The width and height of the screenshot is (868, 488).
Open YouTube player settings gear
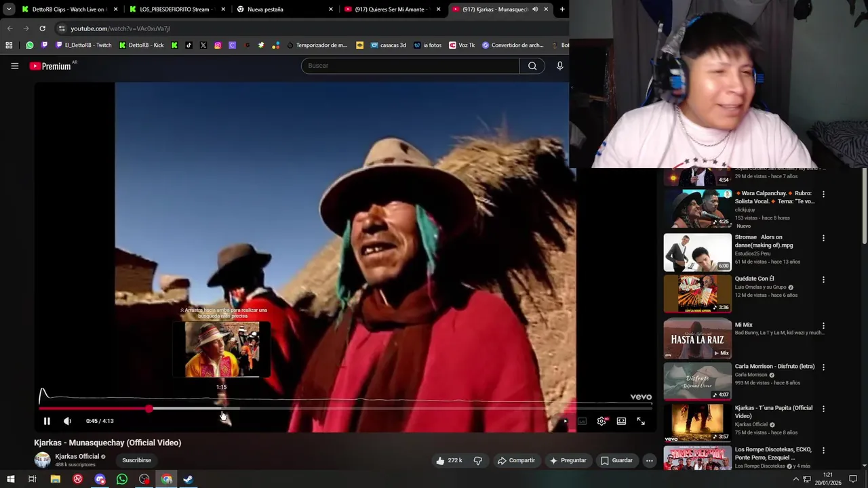coord(601,421)
